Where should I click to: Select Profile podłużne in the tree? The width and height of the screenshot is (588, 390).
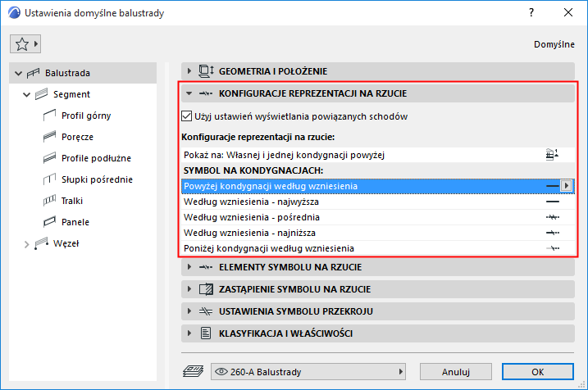tap(97, 158)
